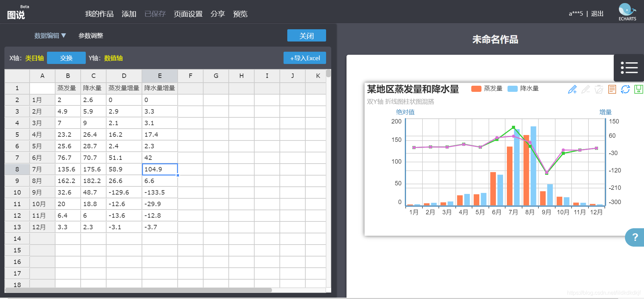
Task: Click the 增量 axis label
Action: [606, 112]
